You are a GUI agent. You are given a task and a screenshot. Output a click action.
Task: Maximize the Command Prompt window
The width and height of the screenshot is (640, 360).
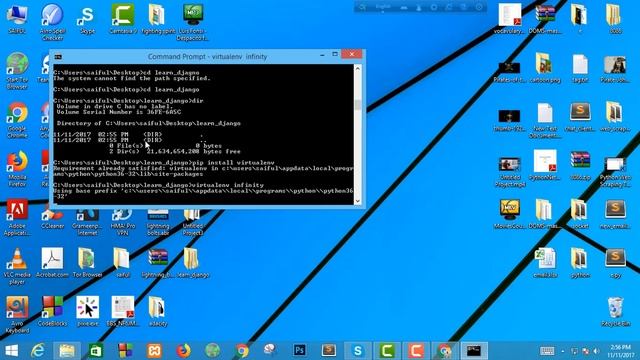(x=335, y=55)
